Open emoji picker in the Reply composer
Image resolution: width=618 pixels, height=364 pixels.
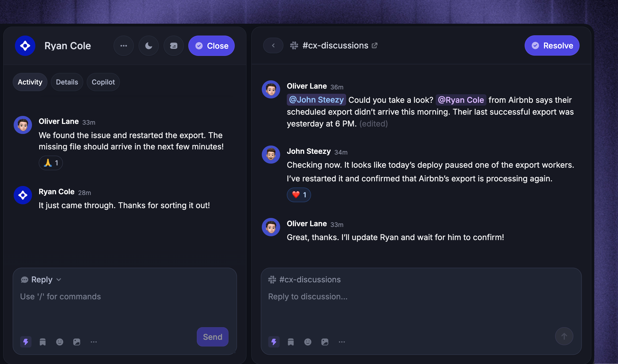point(60,342)
